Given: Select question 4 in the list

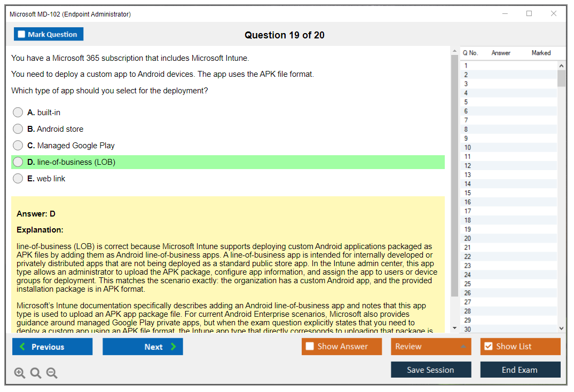Looking at the screenshot, I should pos(509,93).
